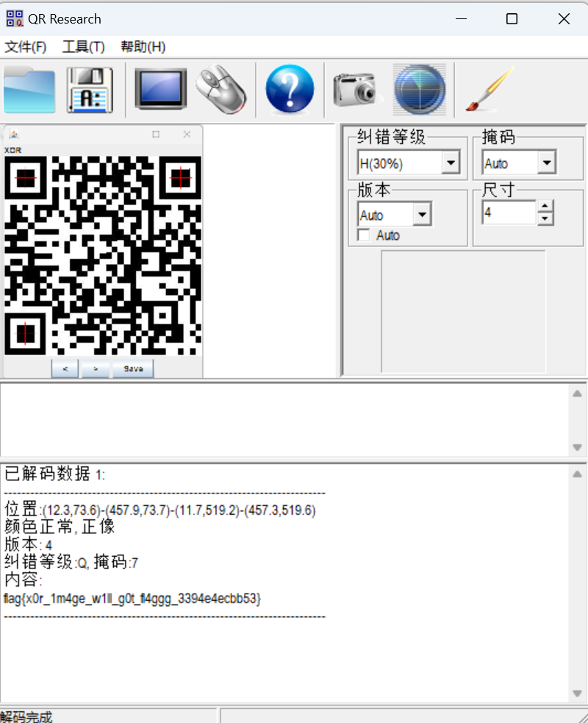Click the decoded flag{x0r_1m4ge...} text
This screenshot has height=723, width=588.
132,599
